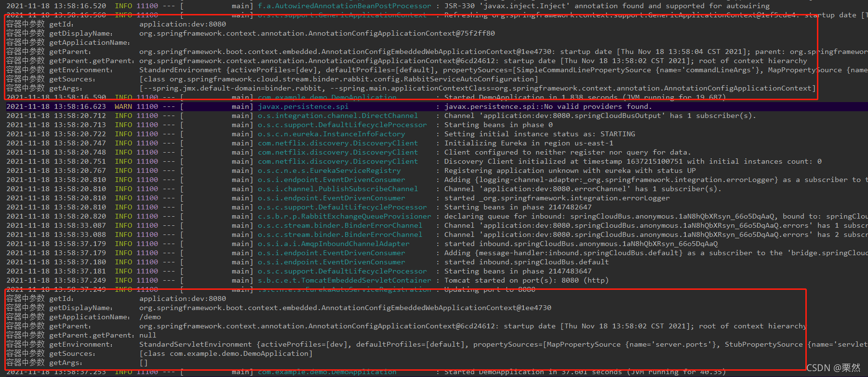Click the o.s.i.channel.PublishSubscribeChannel logger name
Image resolution: width=868 pixels, height=377 pixels.
(338, 189)
